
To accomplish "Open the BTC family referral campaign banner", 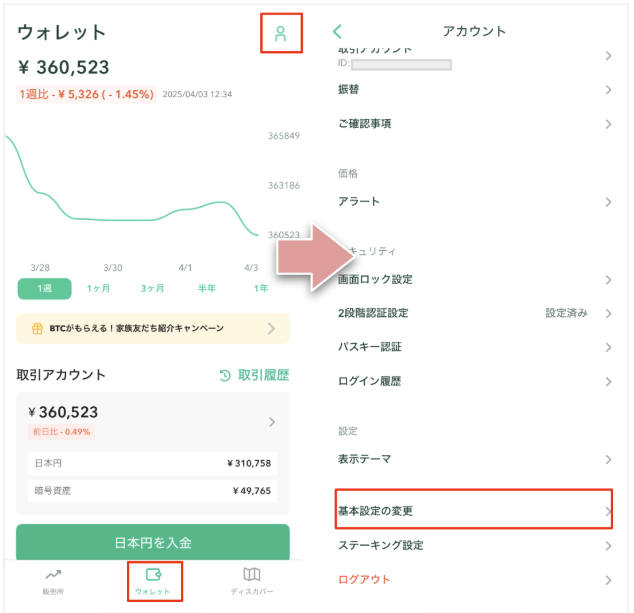I will (x=152, y=328).
